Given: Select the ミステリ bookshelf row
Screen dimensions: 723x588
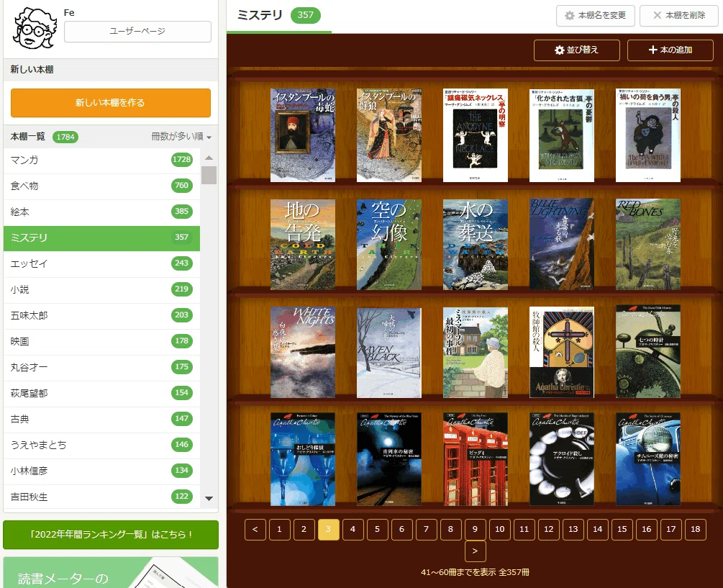Looking at the screenshot, I should click(x=101, y=238).
